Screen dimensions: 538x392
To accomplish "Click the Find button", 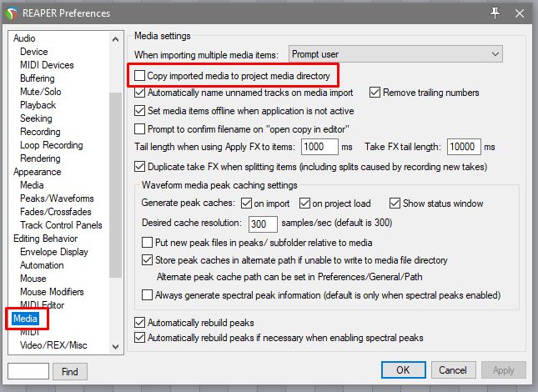I will click(70, 372).
